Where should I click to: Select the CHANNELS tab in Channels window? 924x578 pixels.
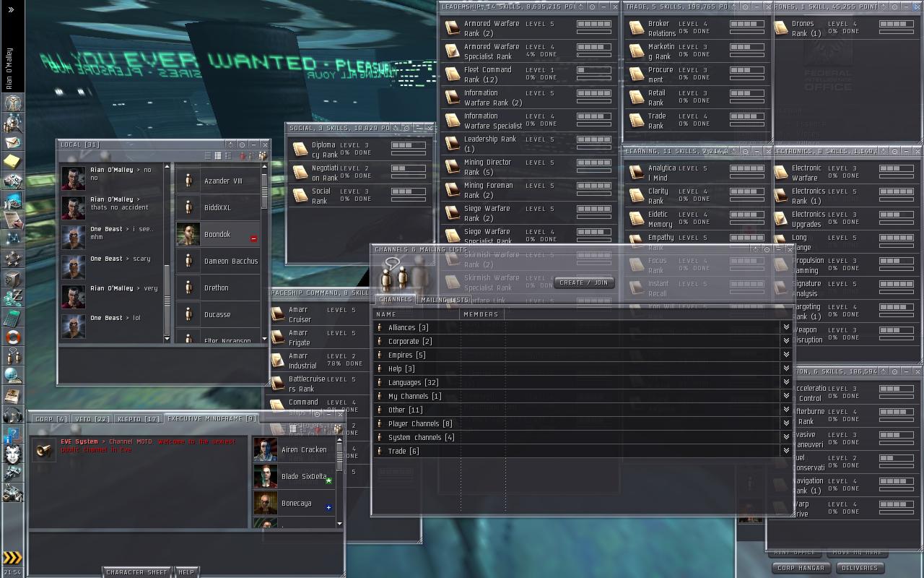click(396, 299)
